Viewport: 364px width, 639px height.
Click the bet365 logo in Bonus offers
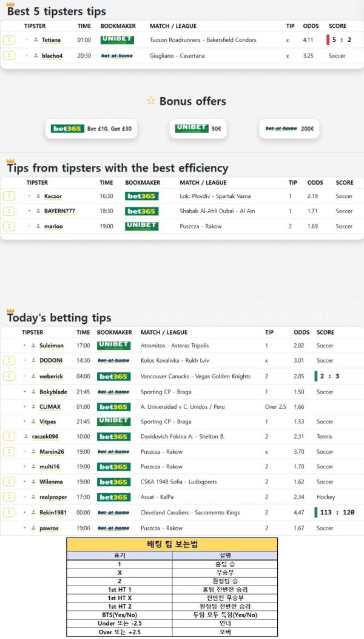tap(68, 129)
